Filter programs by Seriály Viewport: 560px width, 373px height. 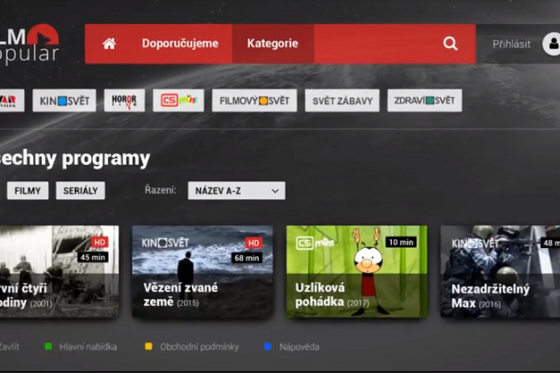point(80,190)
